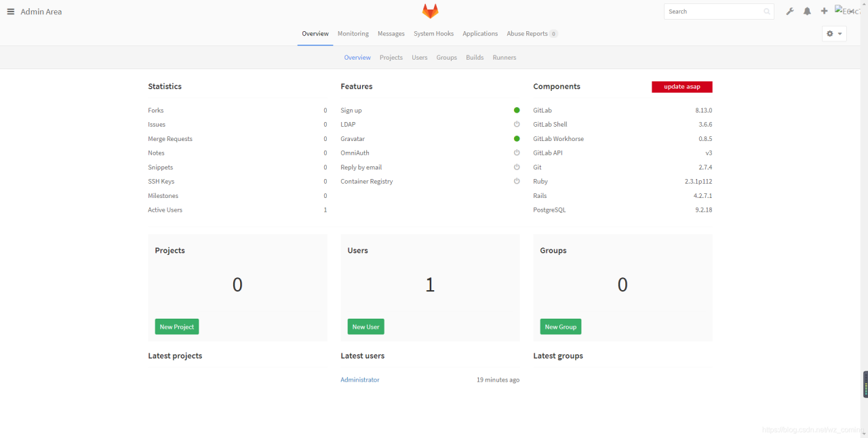Select the Overview sub-navigation link

357,58
